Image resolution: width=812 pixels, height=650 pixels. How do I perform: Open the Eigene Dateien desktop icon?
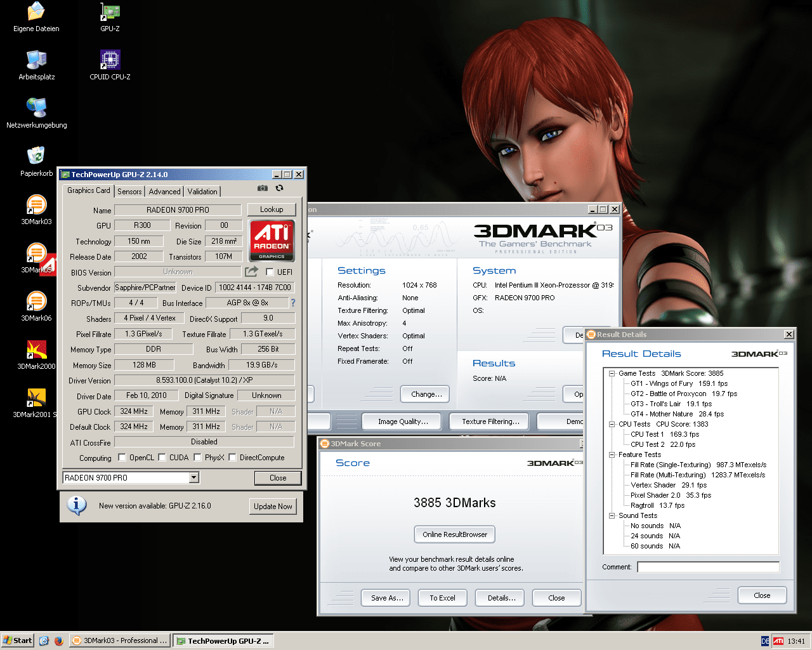(36, 18)
